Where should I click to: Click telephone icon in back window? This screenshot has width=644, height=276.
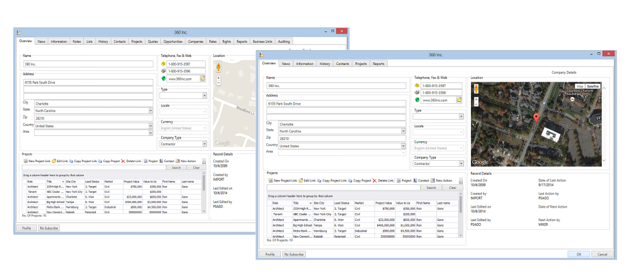click(163, 64)
